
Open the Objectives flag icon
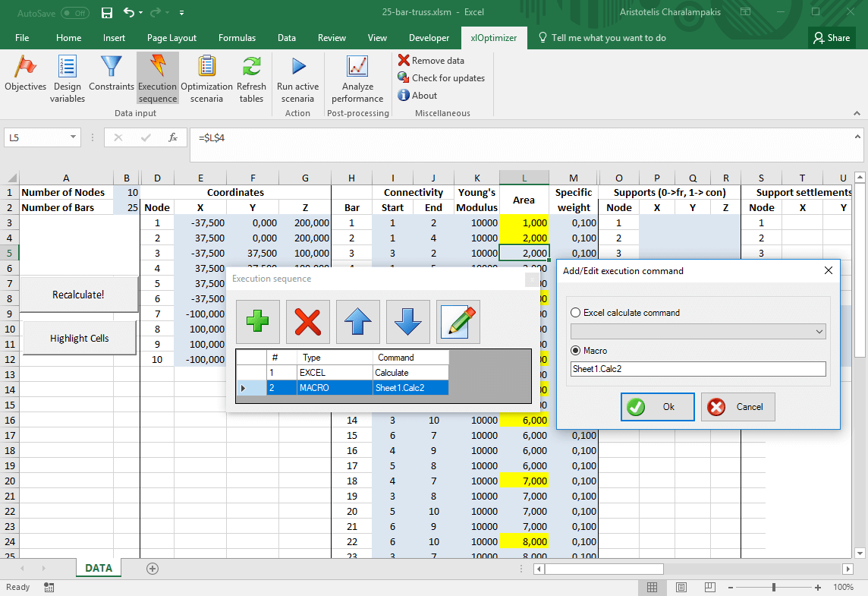coord(25,68)
